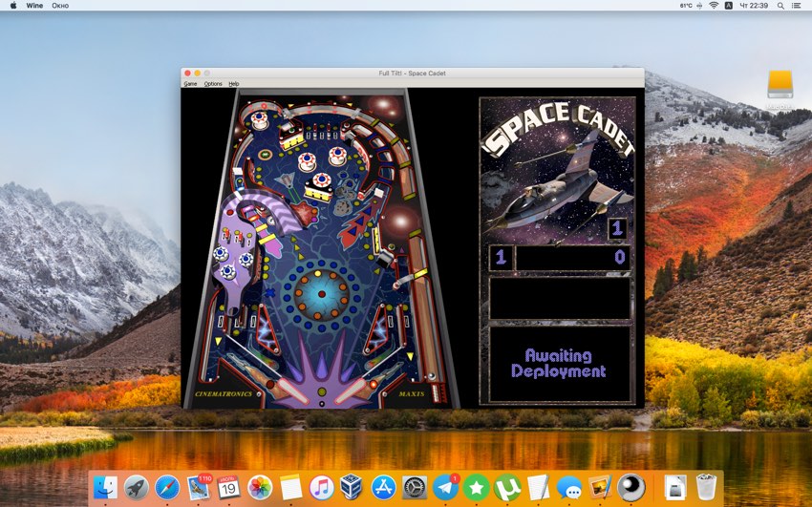Open the Options menu in pinball window
This screenshot has height=507, width=812.
click(212, 84)
